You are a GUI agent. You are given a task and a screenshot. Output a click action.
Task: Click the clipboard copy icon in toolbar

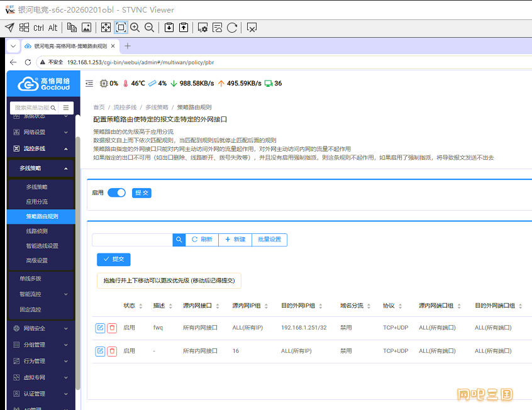[72, 28]
